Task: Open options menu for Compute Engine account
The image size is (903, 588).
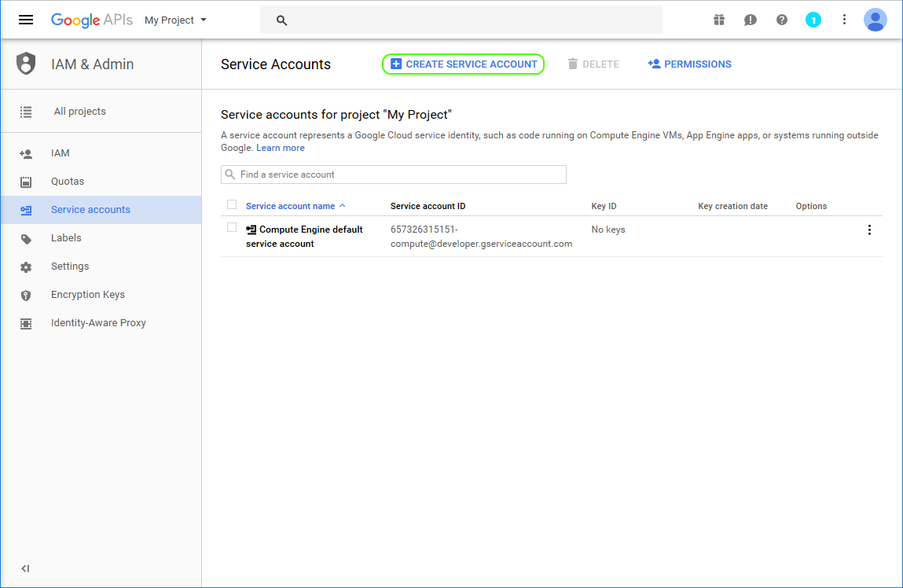Action: (x=869, y=230)
